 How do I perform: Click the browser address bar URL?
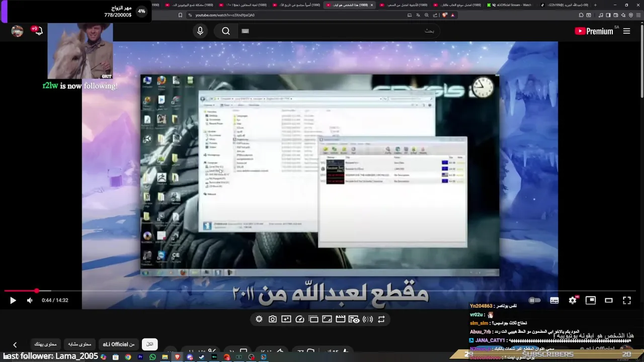tap(225, 15)
